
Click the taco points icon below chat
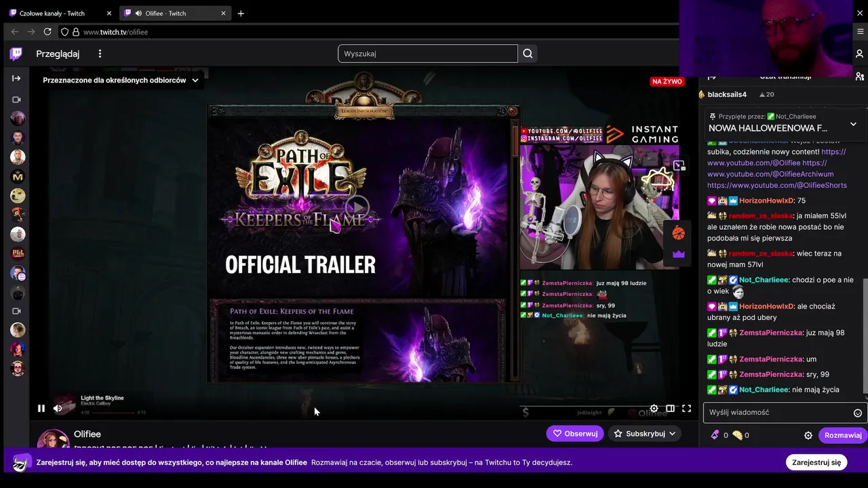(x=737, y=435)
